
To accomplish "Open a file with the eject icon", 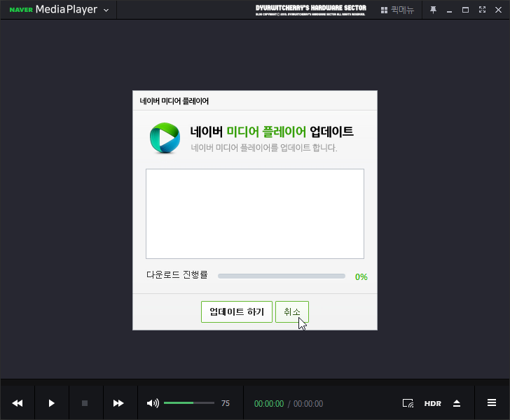I will (x=457, y=403).
